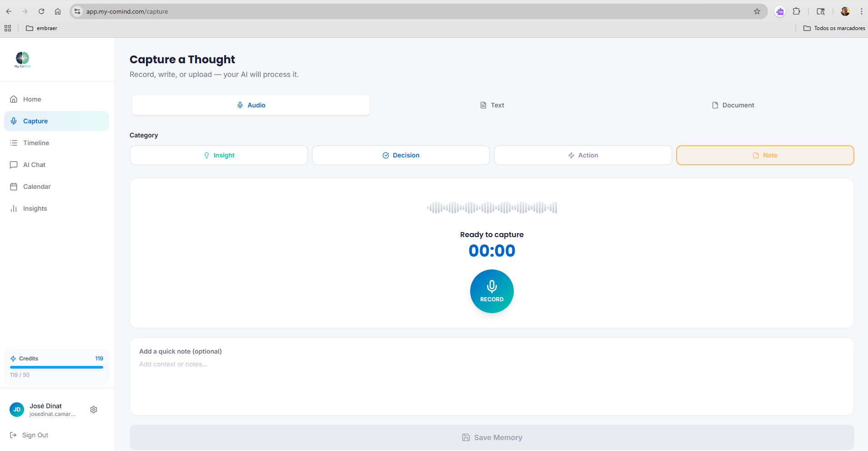Reload the page using browser refresh icon

(41, 11)
